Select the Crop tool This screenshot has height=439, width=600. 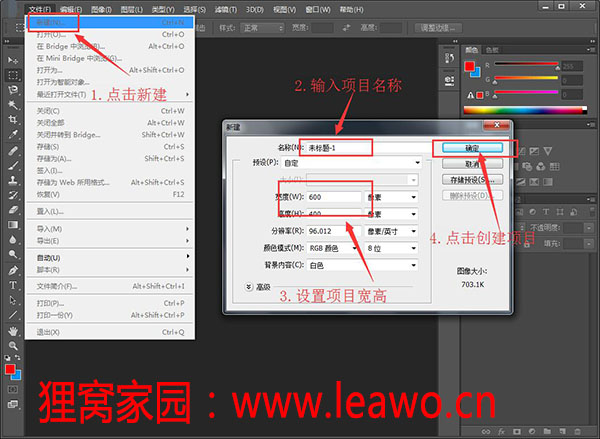pyautogui.click(x=13, y=119)
